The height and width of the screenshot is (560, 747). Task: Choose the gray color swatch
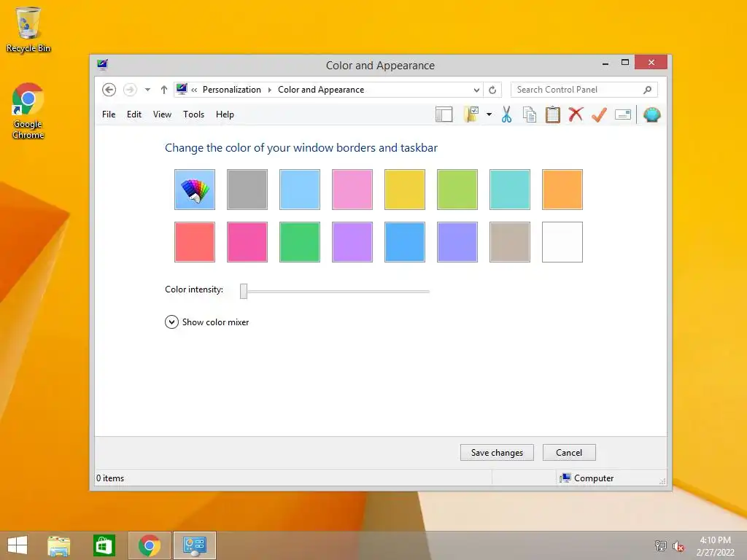[x=247, y=190]
